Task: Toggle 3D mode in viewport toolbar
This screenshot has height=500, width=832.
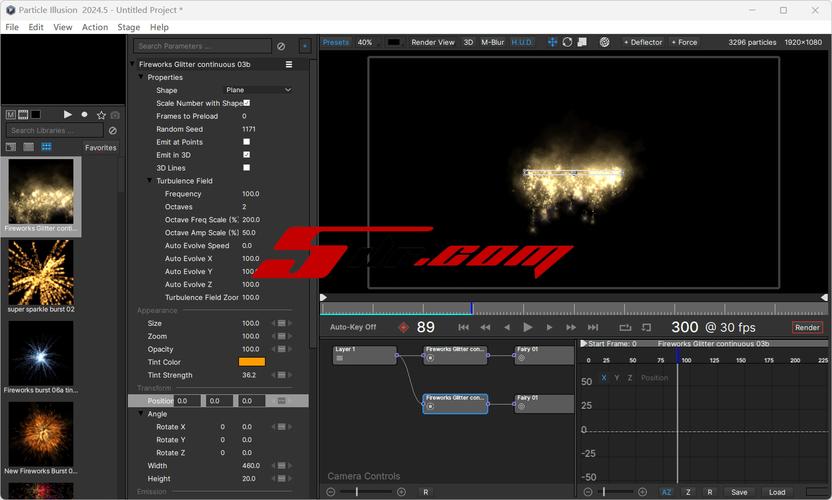Action: 468,42
